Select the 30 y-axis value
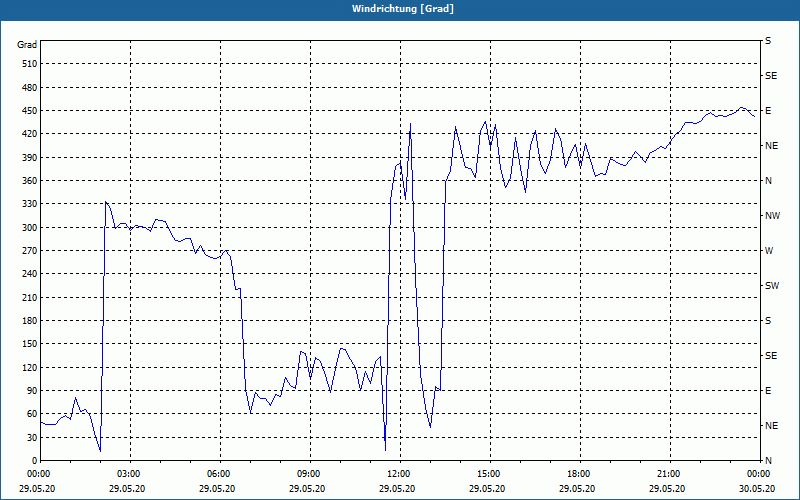The height and width of the screenshot is (500, 800). 32,437
